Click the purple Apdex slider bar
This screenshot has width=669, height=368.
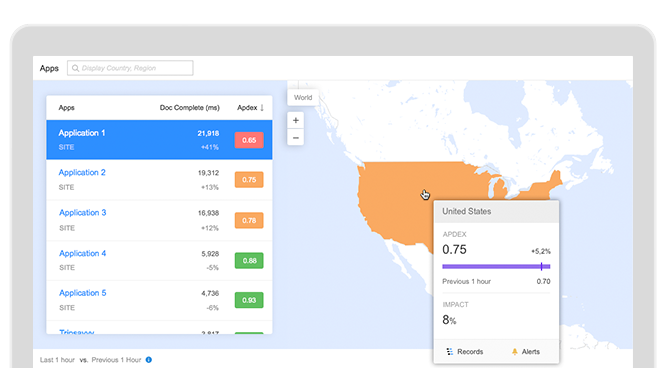(496, 267)
